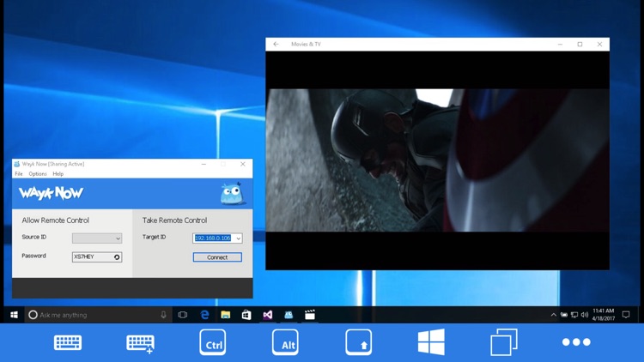Open the Windows Start menu
The image size is (644, 362).
click(14, 315)
